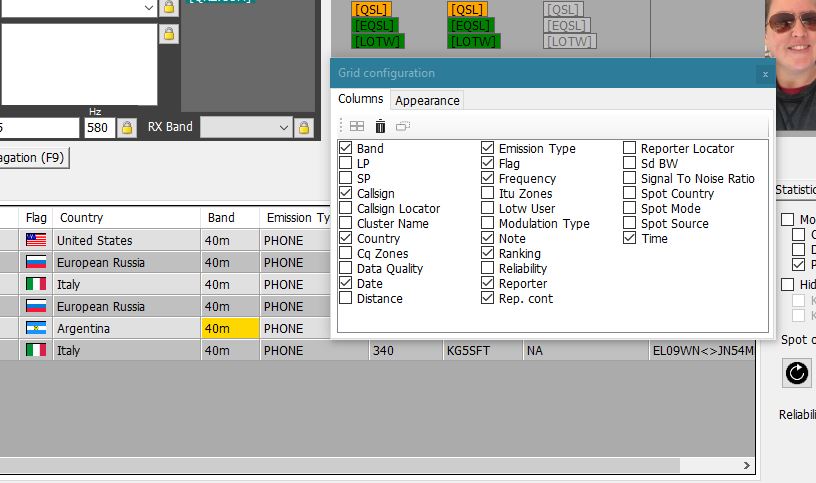Click the Argentina flag icon

(36, 328)
